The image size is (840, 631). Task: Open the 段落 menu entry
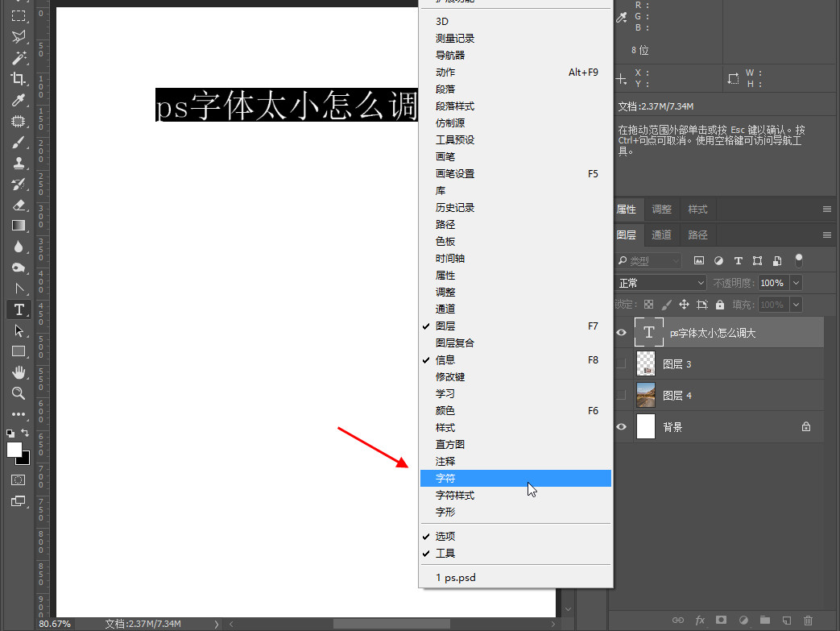coord(445,89)
